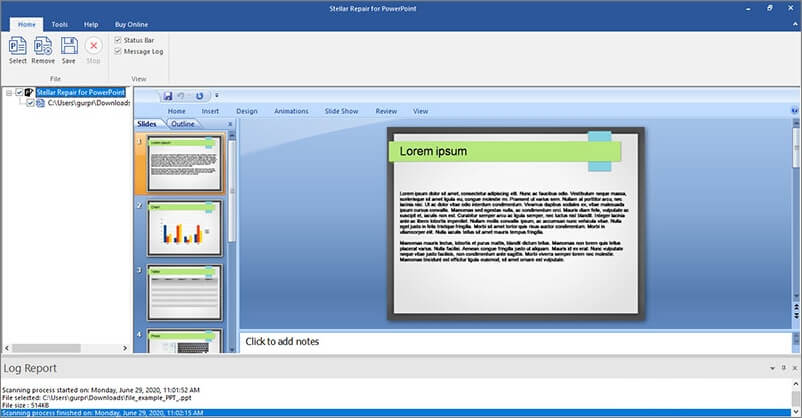
Task: Open the Buy Online tab
Action: click(131, 24)
